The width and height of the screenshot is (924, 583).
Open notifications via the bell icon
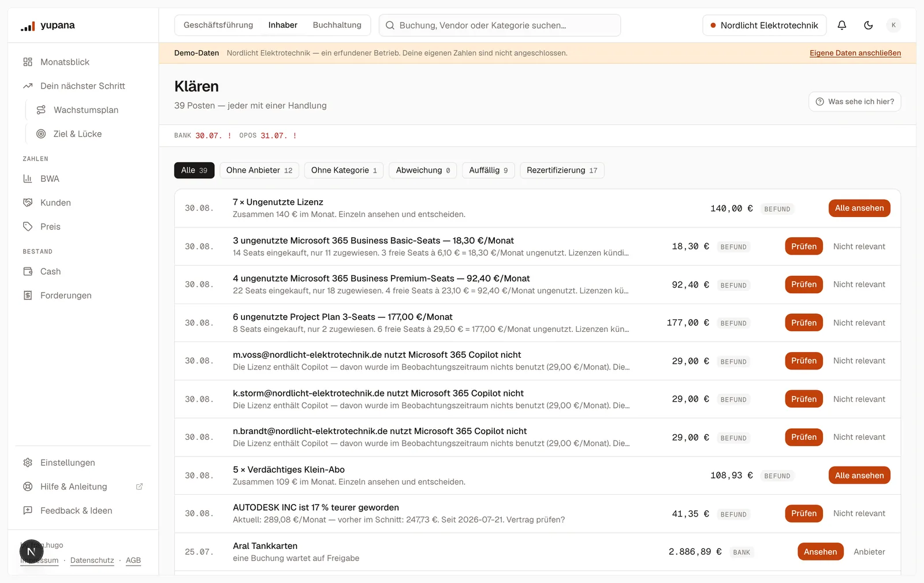click(x=842, y=25)
